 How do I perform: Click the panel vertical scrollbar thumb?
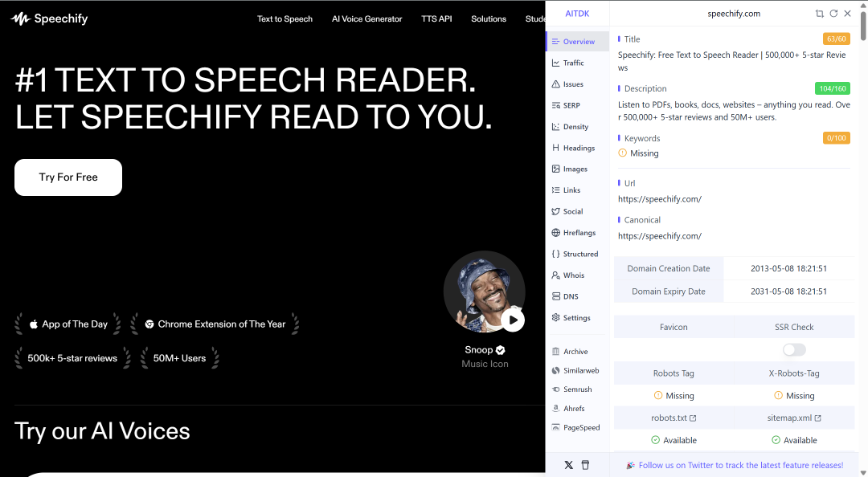863,24
